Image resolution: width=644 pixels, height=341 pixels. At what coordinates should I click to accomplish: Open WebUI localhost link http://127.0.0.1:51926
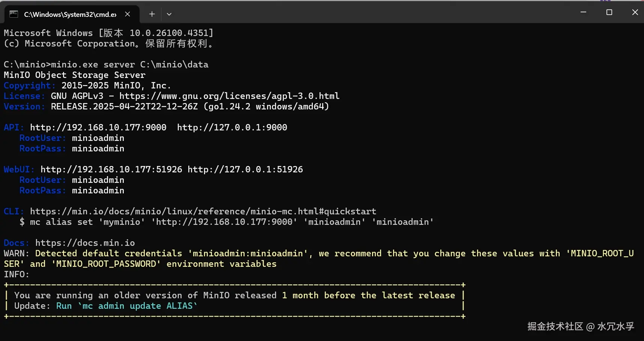tap(245, 170)
